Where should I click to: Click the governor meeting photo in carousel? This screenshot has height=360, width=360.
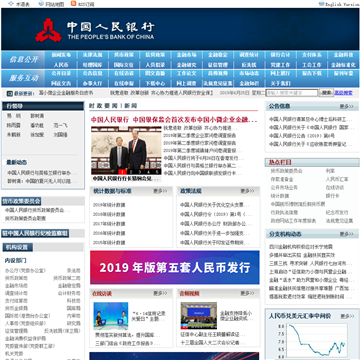click(126, 150)
